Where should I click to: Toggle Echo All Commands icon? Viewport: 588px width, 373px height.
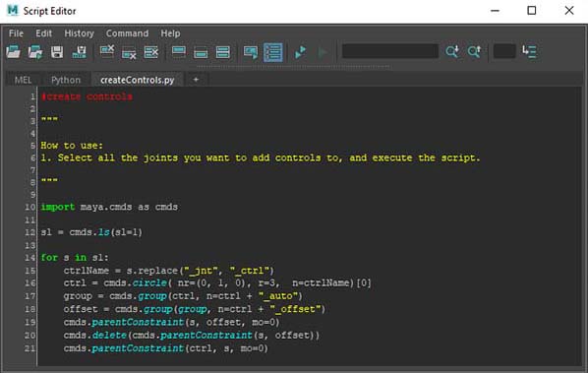click(251, 52)
